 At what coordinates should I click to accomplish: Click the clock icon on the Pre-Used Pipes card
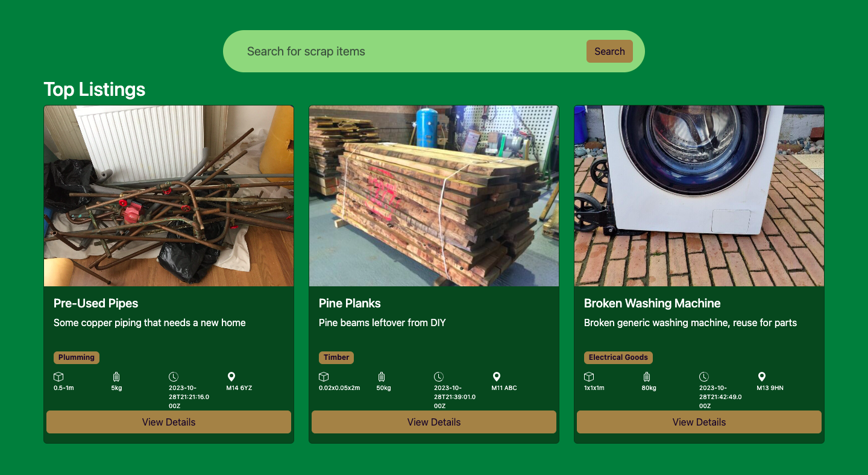pyautogui.click(x=174, y=377)
